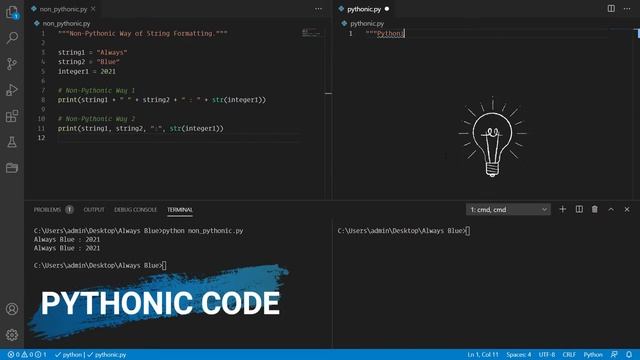Image resolution: width=640 pixels, height=360 pixels.
Task: Open the folder icon in activity bar
Action: 12,168
